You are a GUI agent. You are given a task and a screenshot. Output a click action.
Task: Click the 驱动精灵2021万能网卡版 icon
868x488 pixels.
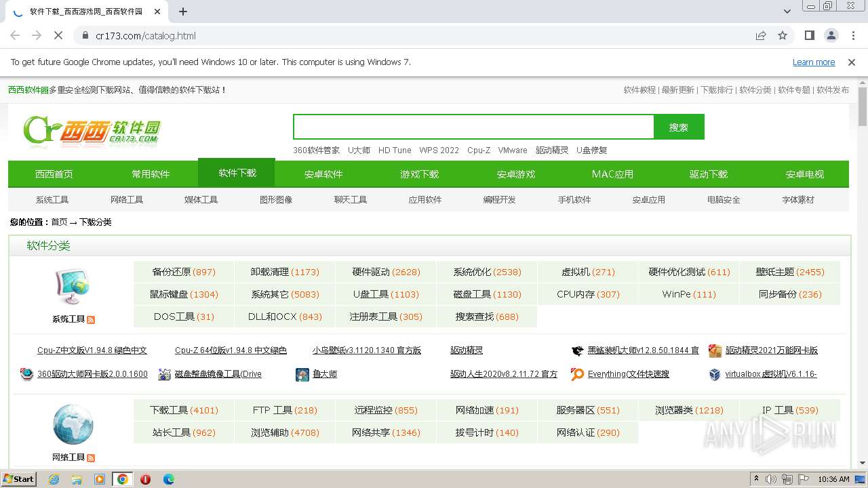715,350
